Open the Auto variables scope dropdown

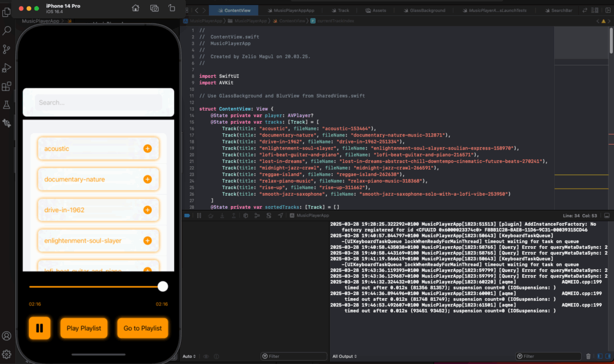189,356
